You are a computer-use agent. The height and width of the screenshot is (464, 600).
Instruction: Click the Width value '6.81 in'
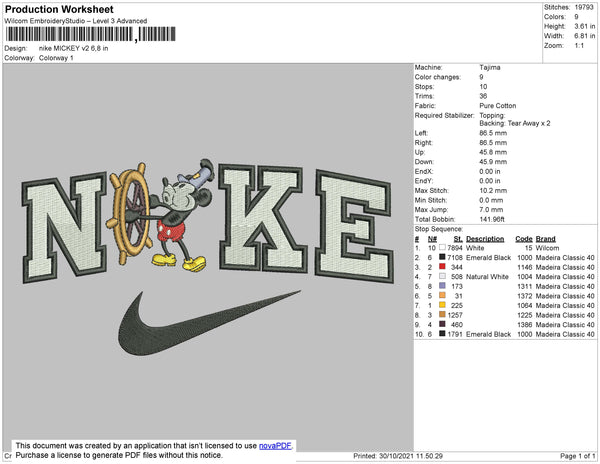click(585, 36)
